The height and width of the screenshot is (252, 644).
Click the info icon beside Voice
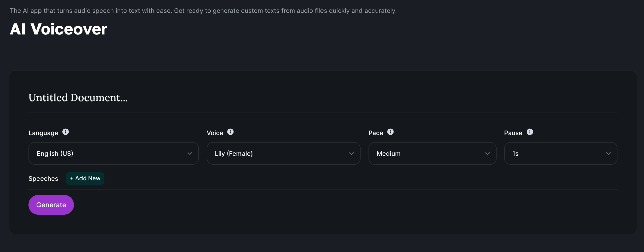(230, 132)
